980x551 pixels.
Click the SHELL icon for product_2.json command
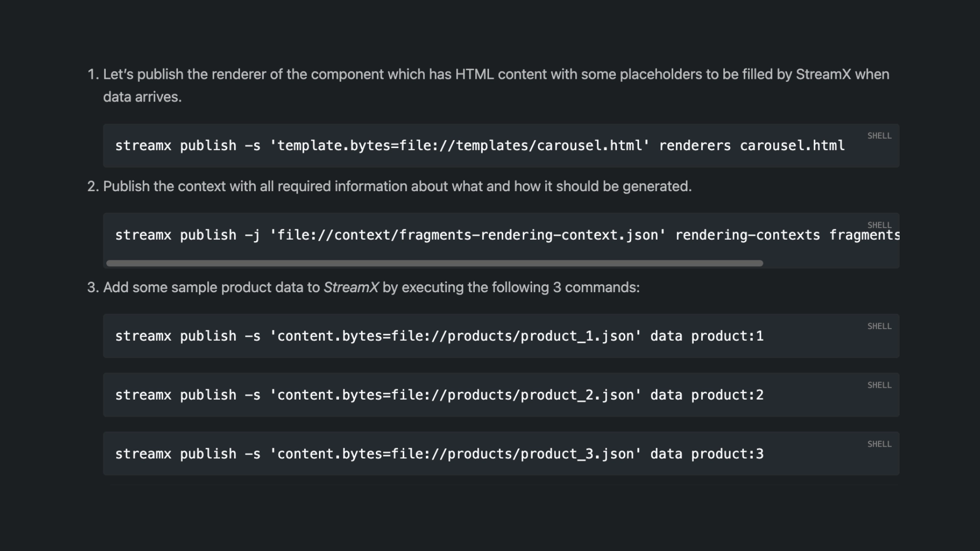(880, 385)
